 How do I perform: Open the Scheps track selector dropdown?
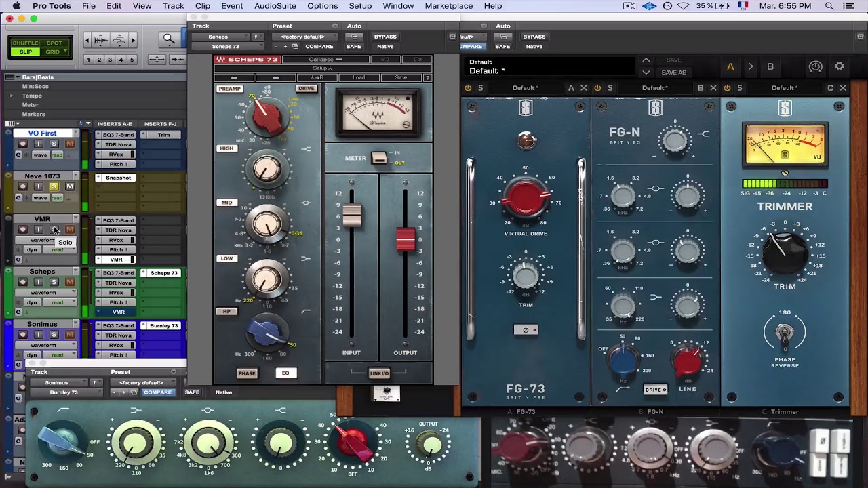(220, 37)
